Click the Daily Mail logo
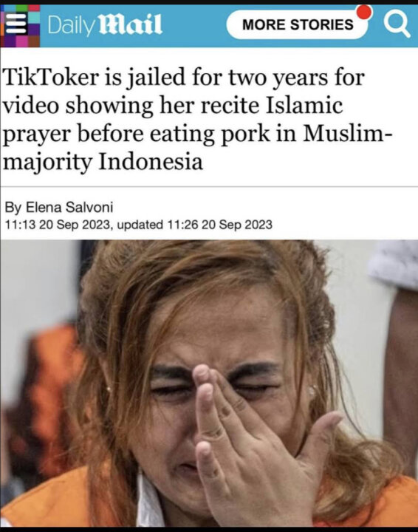The image size is (418, 532). (x=105, y=25)
